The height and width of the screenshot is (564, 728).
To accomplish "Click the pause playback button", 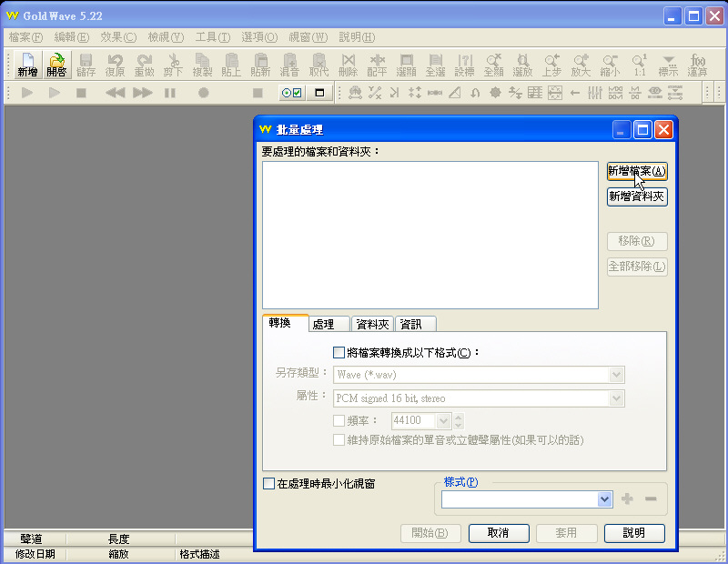I will click(170, 93).
